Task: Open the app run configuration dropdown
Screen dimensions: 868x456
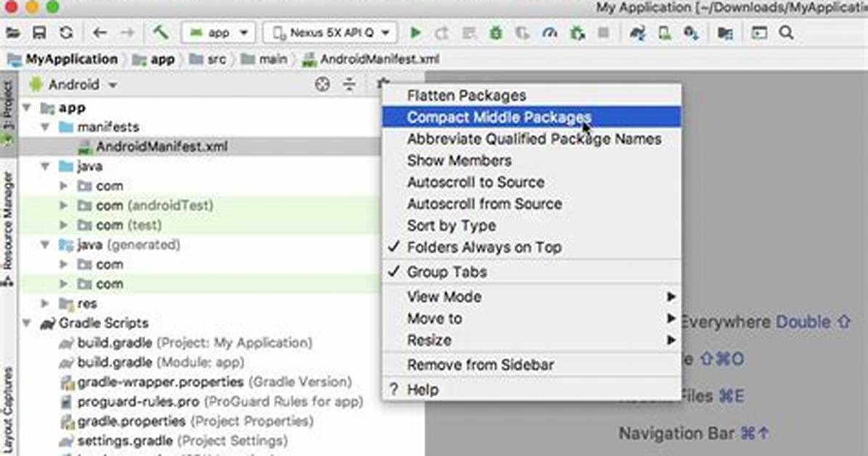Action: 218,33
